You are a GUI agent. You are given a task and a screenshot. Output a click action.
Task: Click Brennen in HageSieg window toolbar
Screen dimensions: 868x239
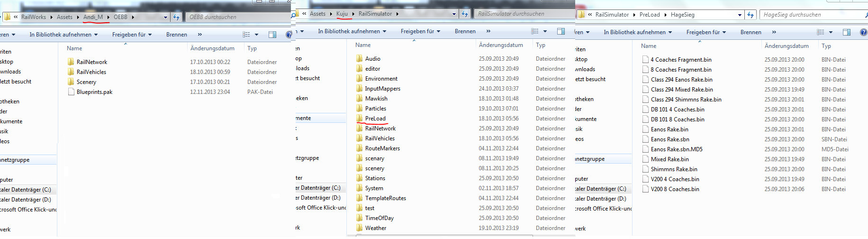[751, 32]
